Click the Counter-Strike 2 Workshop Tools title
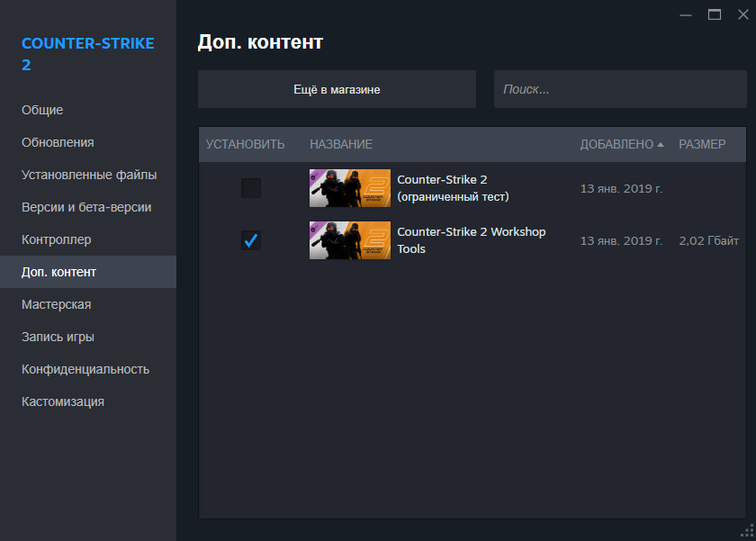The height and width of the screenshot is (541, 756). tap(471, 240)
